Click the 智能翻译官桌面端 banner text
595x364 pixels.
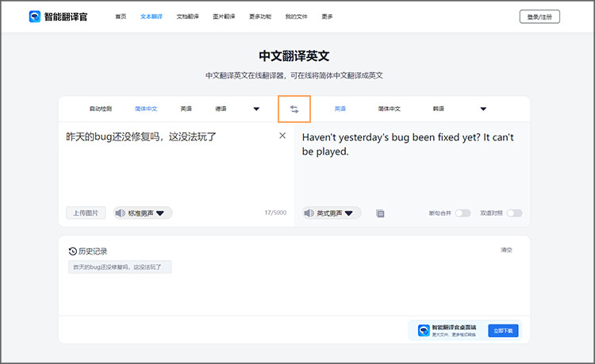coord(455,327)
